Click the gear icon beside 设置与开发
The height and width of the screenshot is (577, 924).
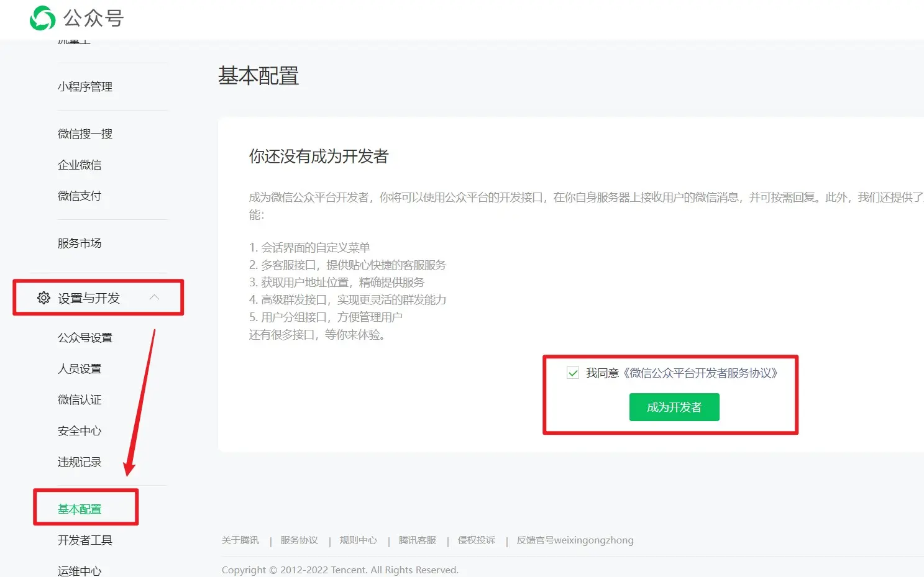click(43, 298)
